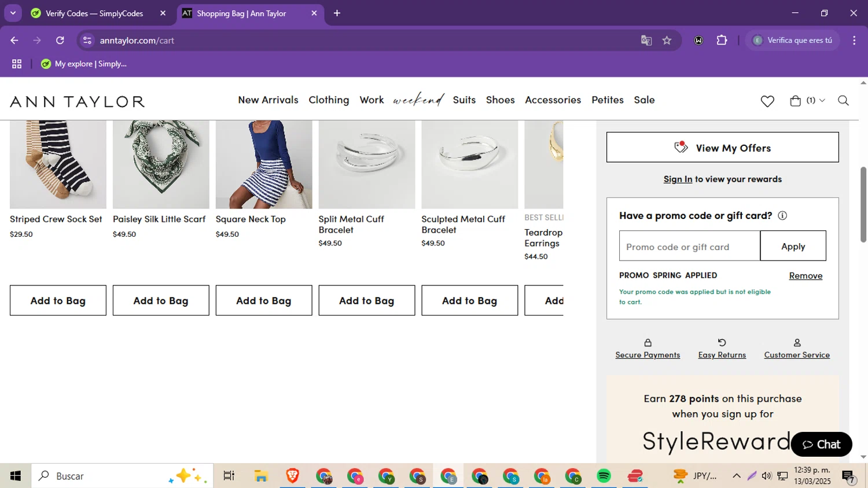
Task: Close the Shopping Bag Ann Taylor tab
Action: pyautogui.click(x=314, y=13)
